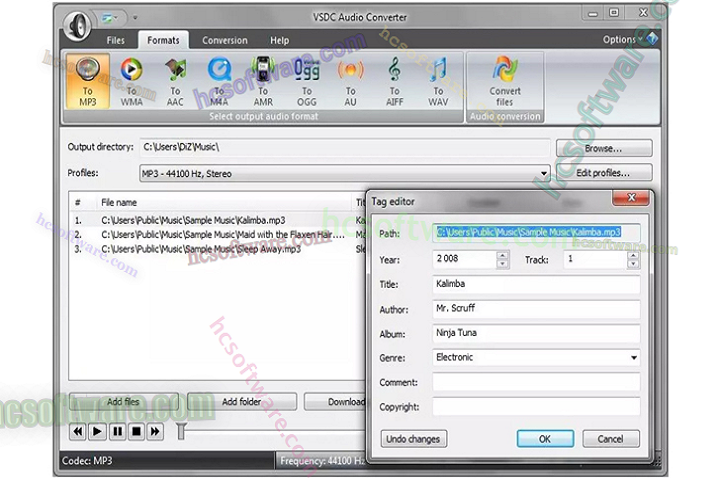Close the Tag editor dialog
Screen dimensions: 720x480
631,198
